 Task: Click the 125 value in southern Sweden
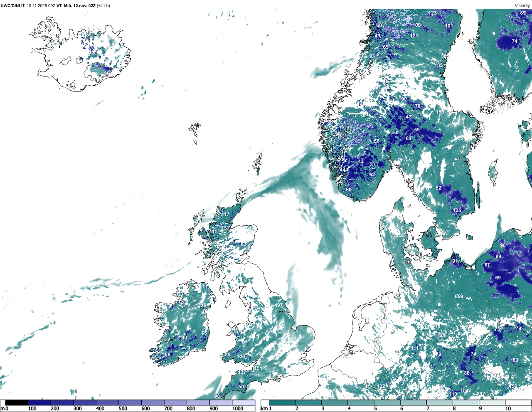pos(457,210)
